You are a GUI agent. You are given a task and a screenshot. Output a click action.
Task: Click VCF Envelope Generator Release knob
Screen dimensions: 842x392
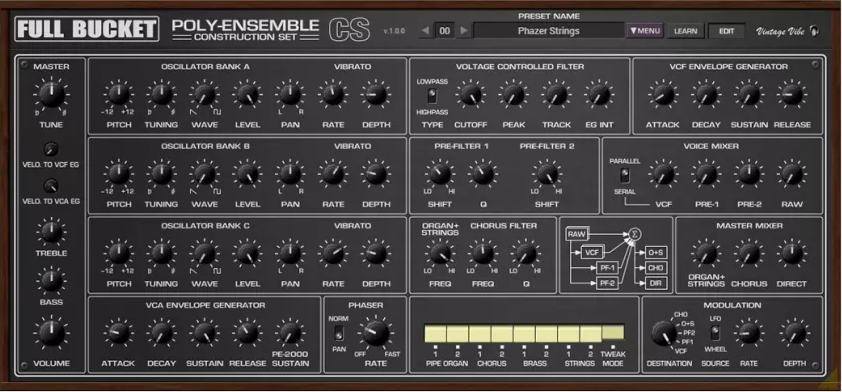(x=792, y=95)
